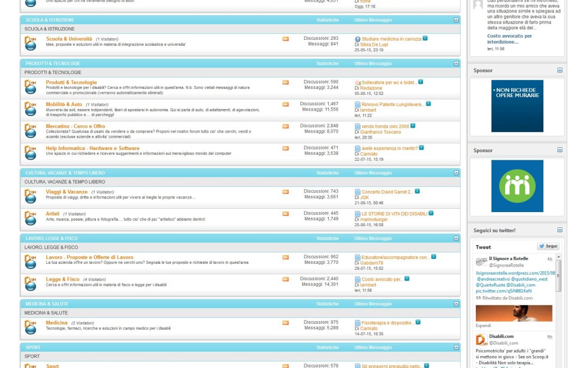The image size is (588, 368).
Task: Open the Medicina forum
Action: (x=57, y=323)
